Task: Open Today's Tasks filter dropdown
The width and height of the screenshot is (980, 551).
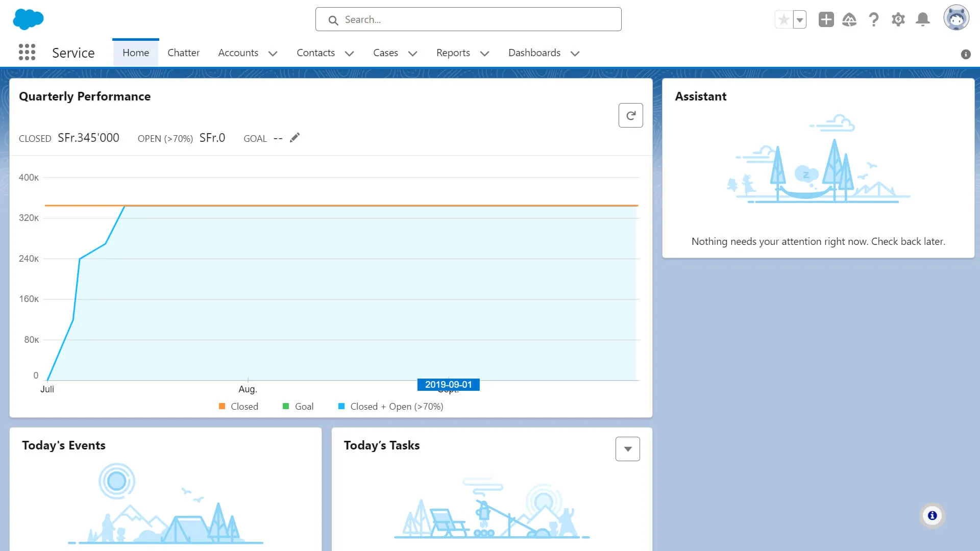Action: [627, 449]
